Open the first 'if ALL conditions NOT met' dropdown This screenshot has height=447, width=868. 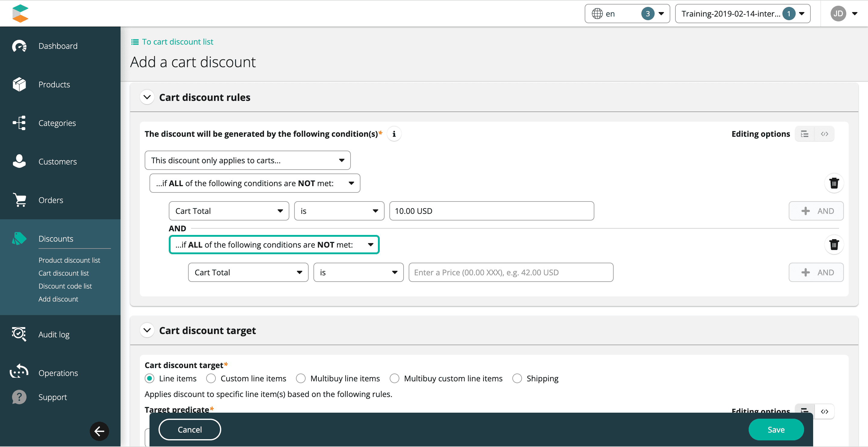255,183
